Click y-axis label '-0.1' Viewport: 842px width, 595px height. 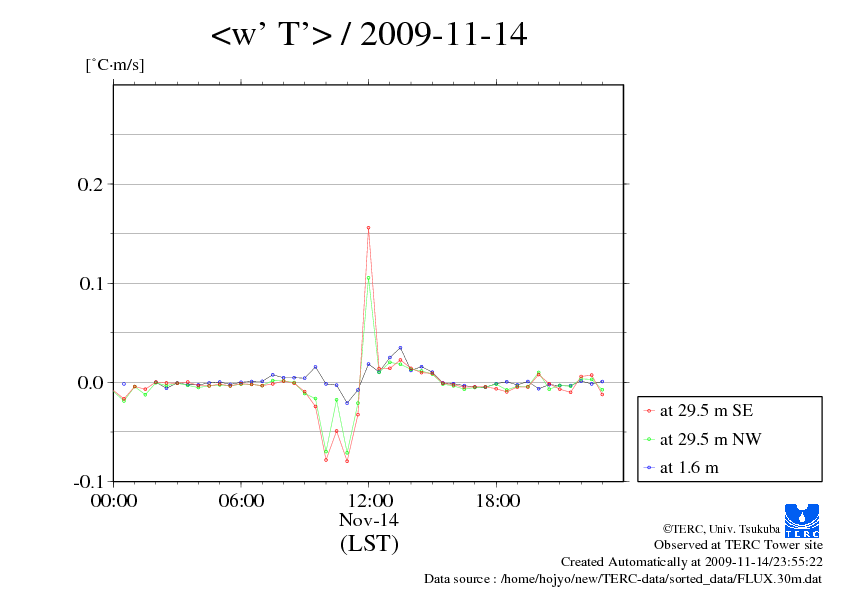pos(87,481)
